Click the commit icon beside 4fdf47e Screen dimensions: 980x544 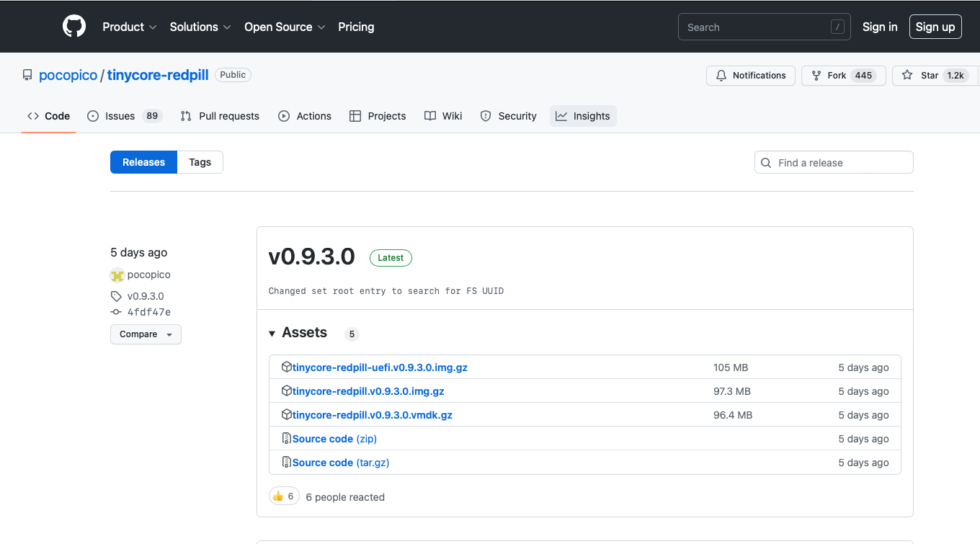116,312
